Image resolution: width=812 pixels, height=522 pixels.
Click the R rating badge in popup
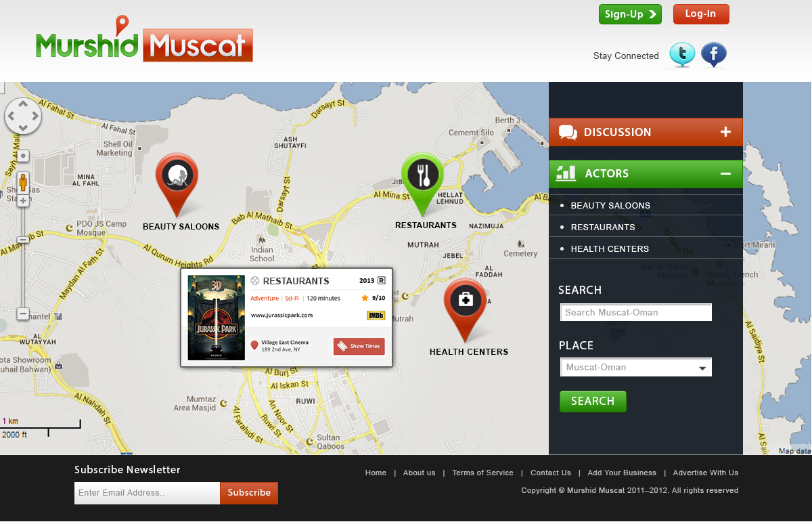[381, 280]
